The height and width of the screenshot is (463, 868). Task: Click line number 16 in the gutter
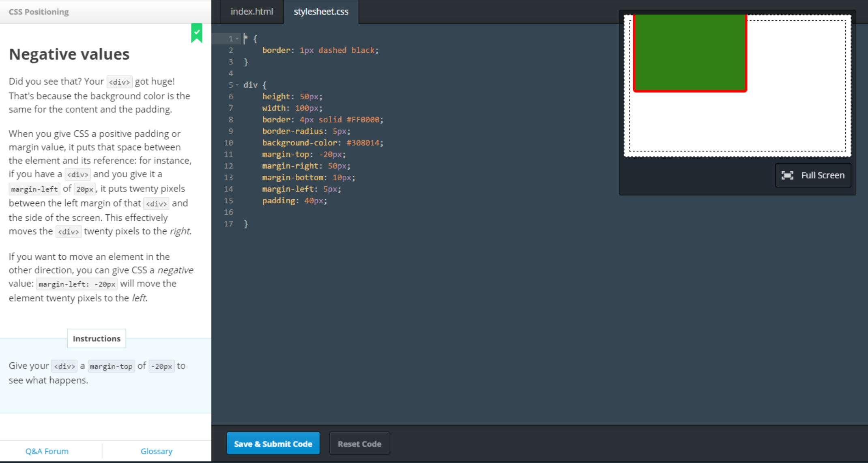click(228, 212)
